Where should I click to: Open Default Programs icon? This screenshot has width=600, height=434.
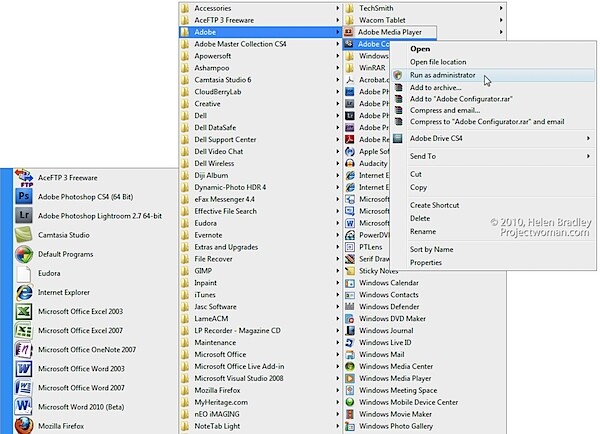(24, 254)
